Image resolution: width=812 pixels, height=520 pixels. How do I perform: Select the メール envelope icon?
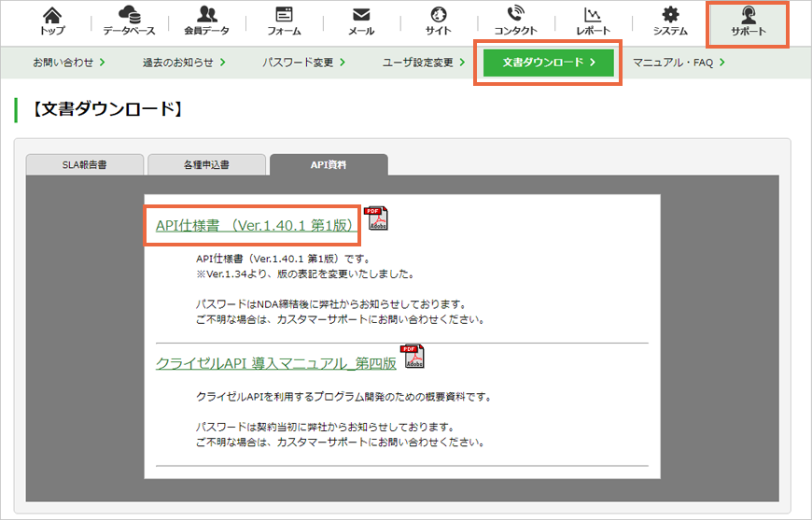(361, 15)
